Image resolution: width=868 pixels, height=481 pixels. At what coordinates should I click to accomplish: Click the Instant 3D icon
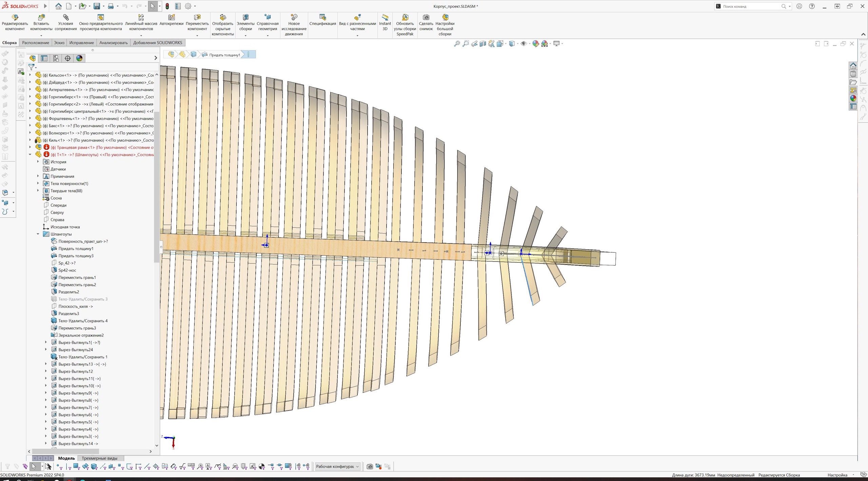point(385,18)
